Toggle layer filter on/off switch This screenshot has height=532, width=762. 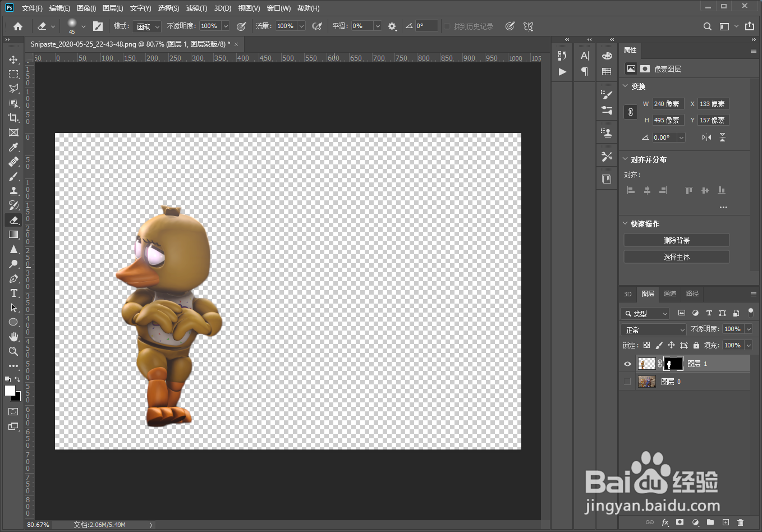pyautogui.click(x=751, y=313)
